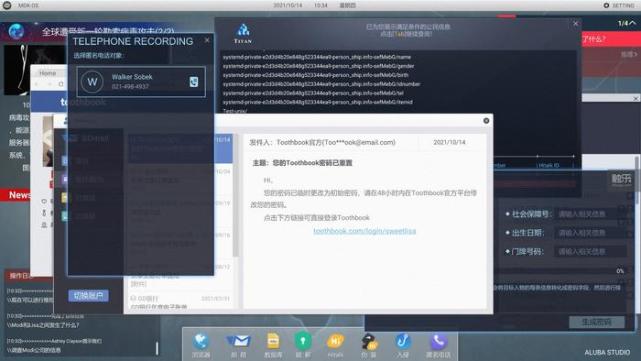Click the News red label
This screenshot has width=641, height=361.
tap(19, 195)
